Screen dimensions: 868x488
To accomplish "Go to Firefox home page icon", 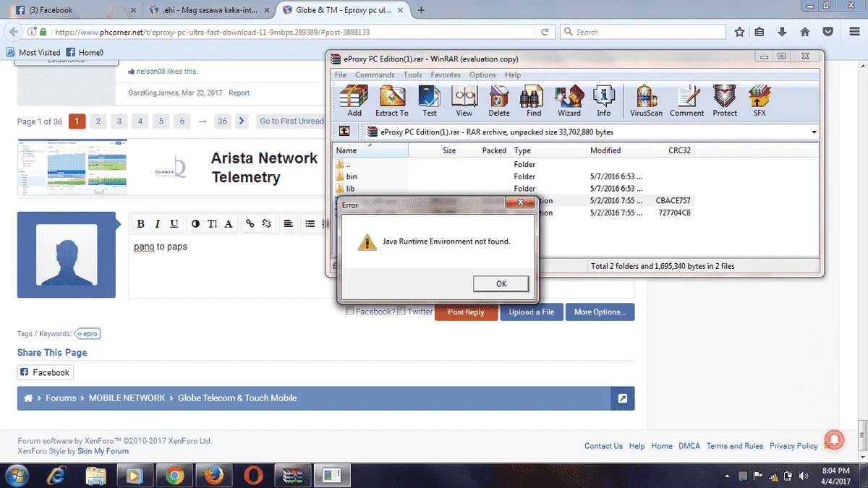I will tap(804, 32).
